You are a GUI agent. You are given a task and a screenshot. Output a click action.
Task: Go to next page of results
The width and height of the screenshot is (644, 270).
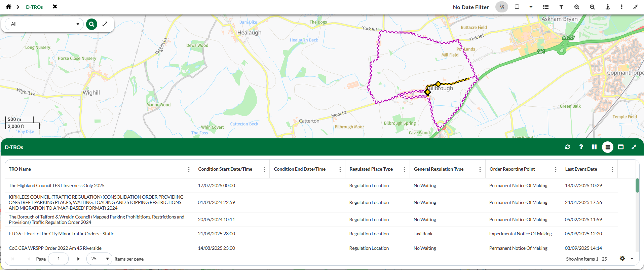(78, 259)
